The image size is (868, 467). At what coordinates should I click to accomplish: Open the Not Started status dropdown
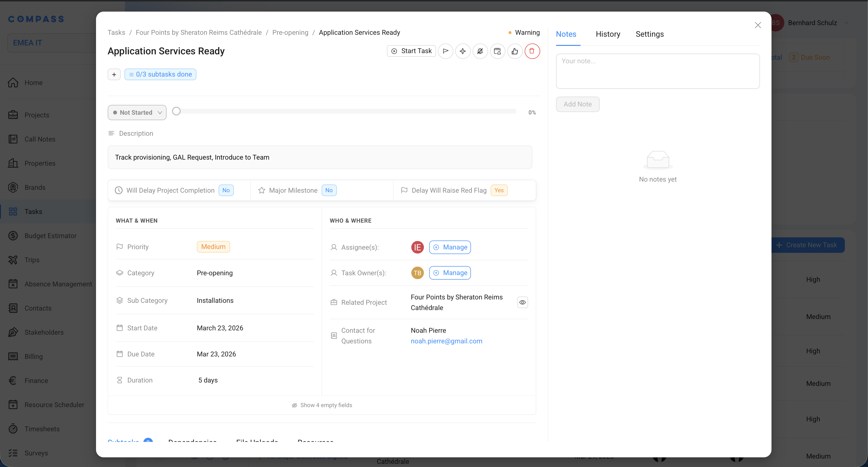137,113
